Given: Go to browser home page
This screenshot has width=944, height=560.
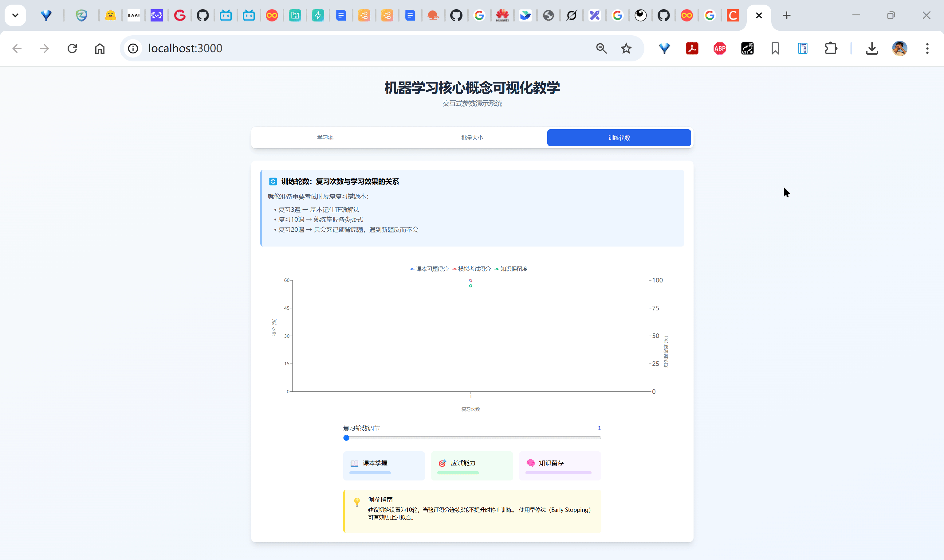Looking at the screenshot, I should [x=100, y=48].
